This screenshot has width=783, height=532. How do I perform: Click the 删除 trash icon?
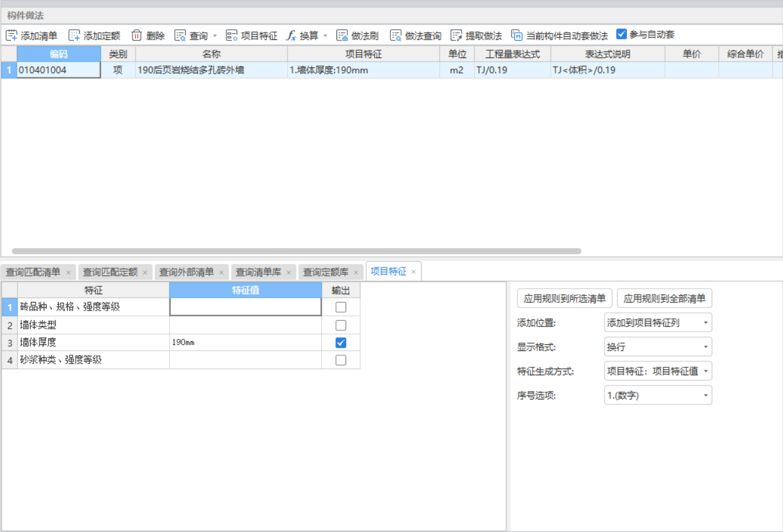click(x=137, y=36)
